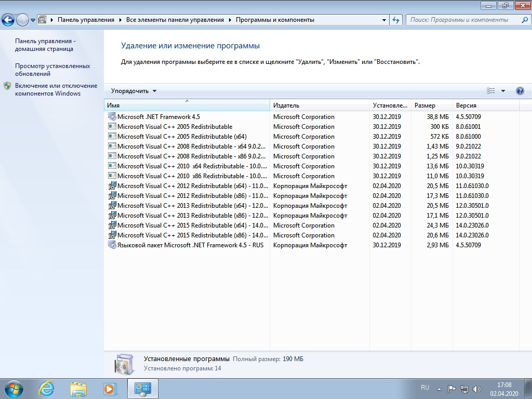
Task: Click the view mode icon in toolbar
Action: pos(491,91)
